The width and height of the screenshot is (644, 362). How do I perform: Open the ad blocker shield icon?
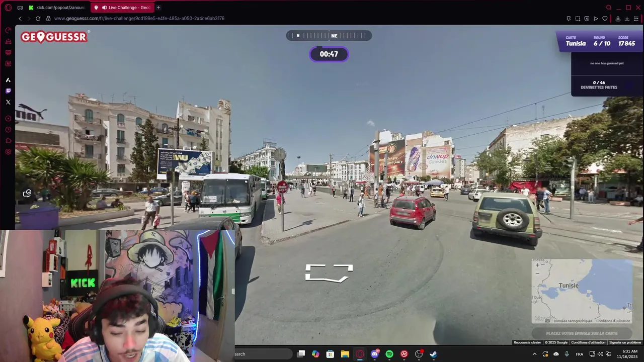coord(587,19)
